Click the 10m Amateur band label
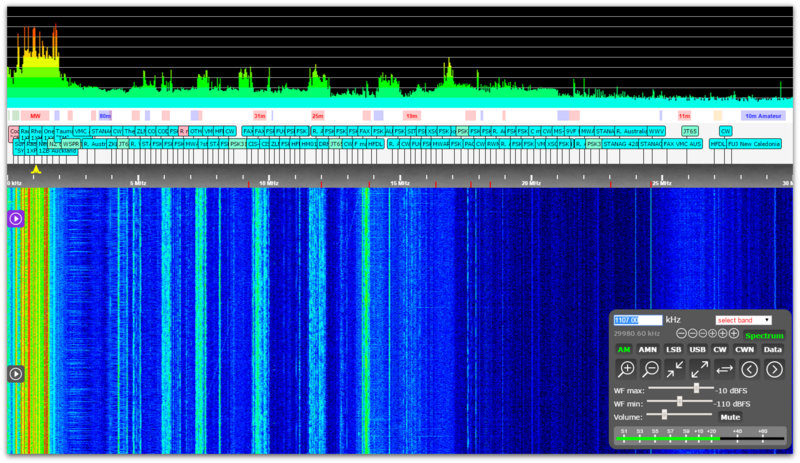 pos(763,116)
